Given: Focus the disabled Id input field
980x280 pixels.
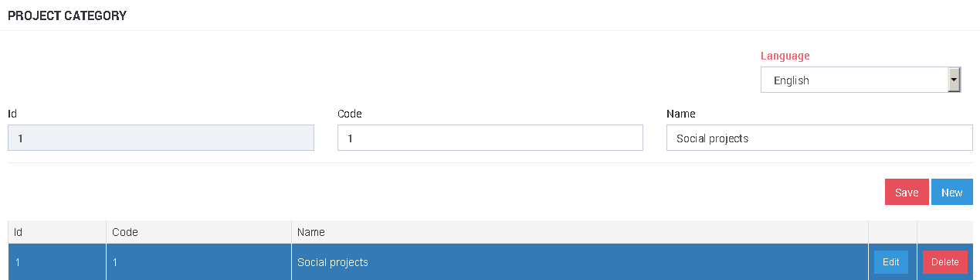Looking at the screenshot, I should (161, 138).
